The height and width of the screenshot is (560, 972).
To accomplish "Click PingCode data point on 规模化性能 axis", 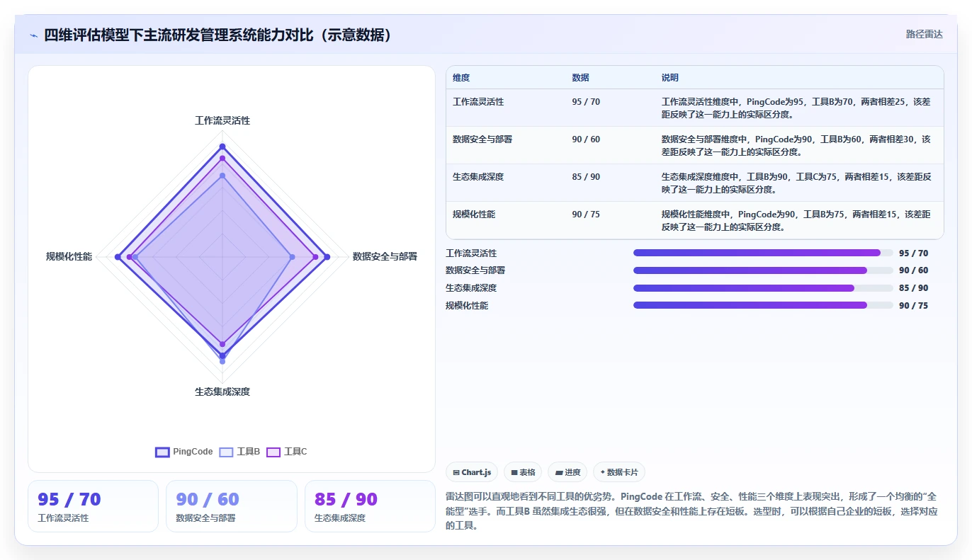I will pyautogui.click(x=118, y=257).
